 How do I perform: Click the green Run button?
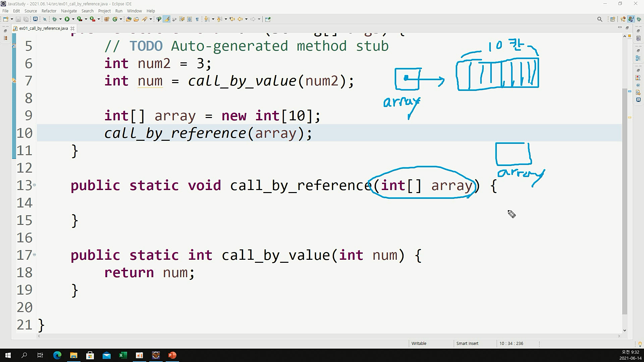point(67,19)
